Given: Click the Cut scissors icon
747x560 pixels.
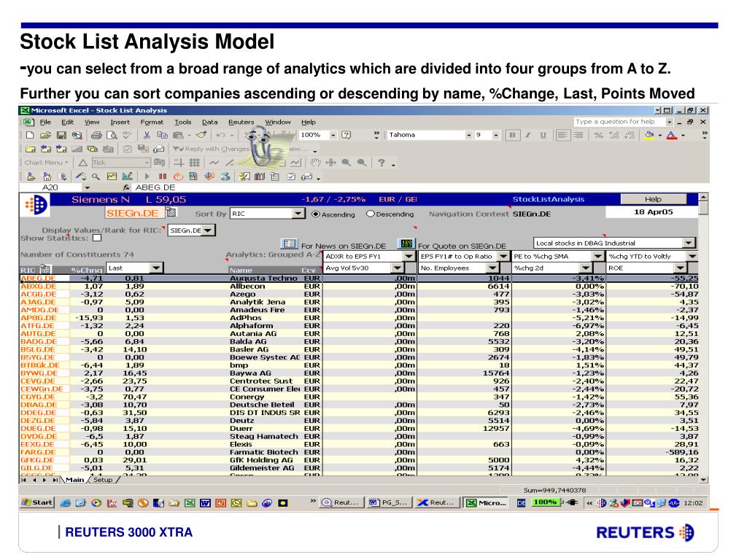Looking at the screenshot, I should click(x=147, y=136).
